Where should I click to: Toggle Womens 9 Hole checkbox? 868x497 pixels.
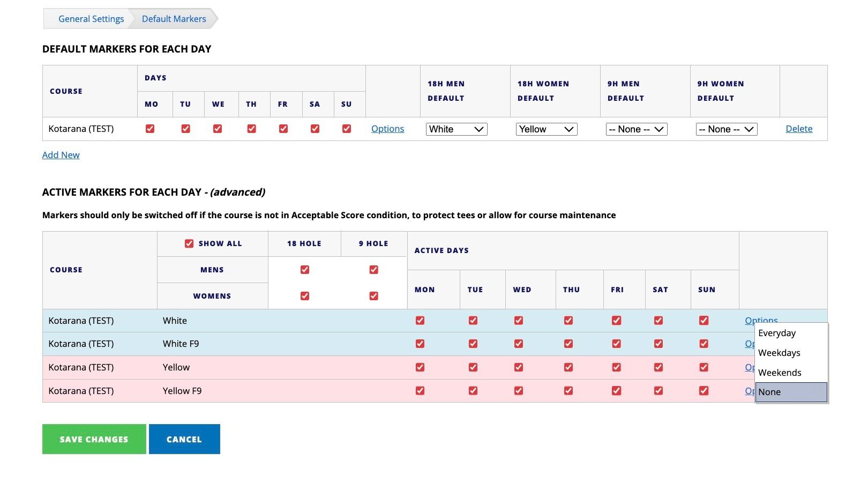[374, 296]
